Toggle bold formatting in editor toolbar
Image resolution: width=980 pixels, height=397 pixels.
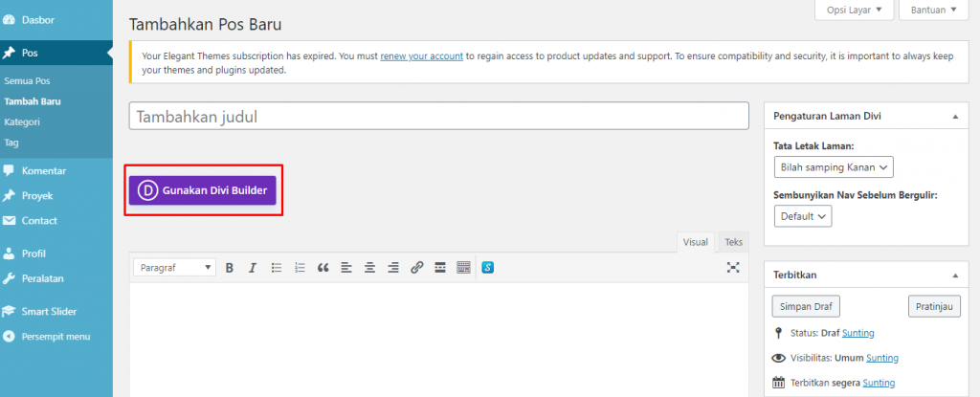[x=230, y=268]
